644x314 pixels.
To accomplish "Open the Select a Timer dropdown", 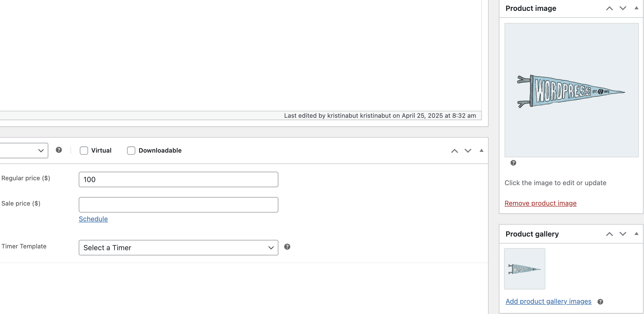I will (x=178, y=248).
